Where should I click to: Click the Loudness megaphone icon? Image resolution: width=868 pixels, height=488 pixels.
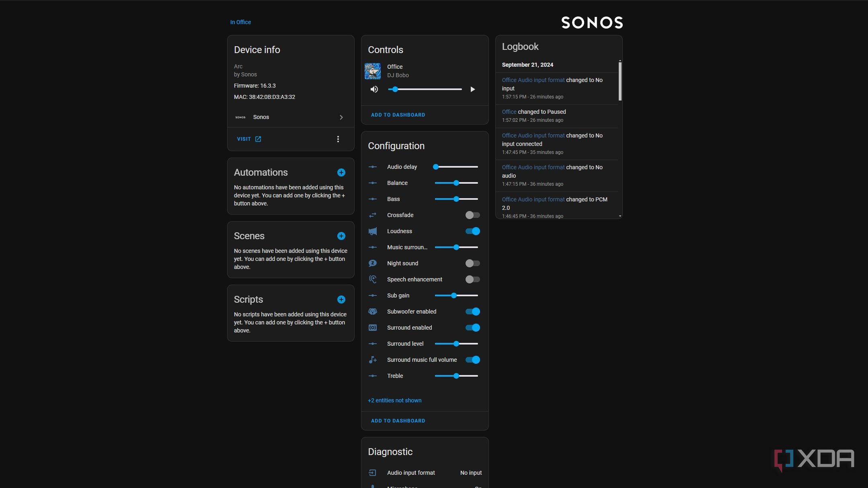point(373,231)
